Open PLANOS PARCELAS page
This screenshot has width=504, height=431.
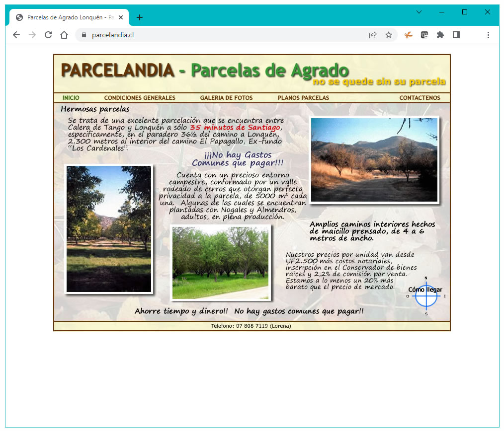pyautogui.click(x=303, y=98)
